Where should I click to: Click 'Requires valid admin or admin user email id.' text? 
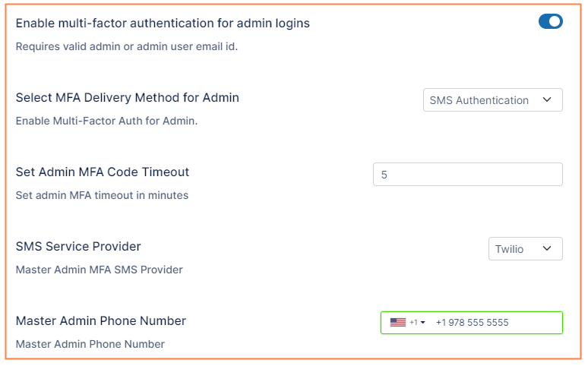[127, 46]
